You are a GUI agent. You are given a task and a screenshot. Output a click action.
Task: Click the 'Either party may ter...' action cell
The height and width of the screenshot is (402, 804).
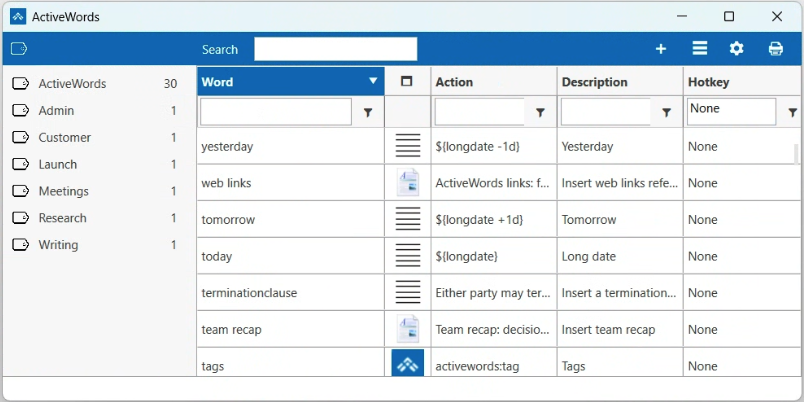[494, 293]
